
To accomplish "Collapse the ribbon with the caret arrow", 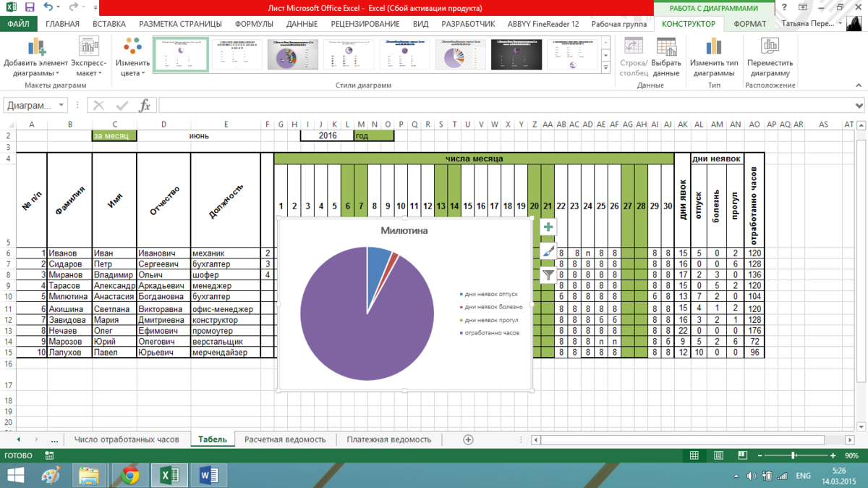I will click(859, 85).
